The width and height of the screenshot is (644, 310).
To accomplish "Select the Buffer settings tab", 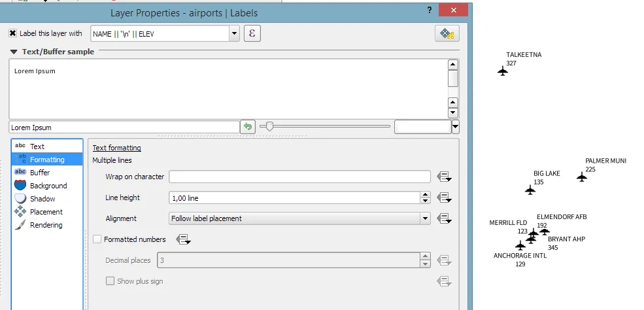I will coord(40,173).
